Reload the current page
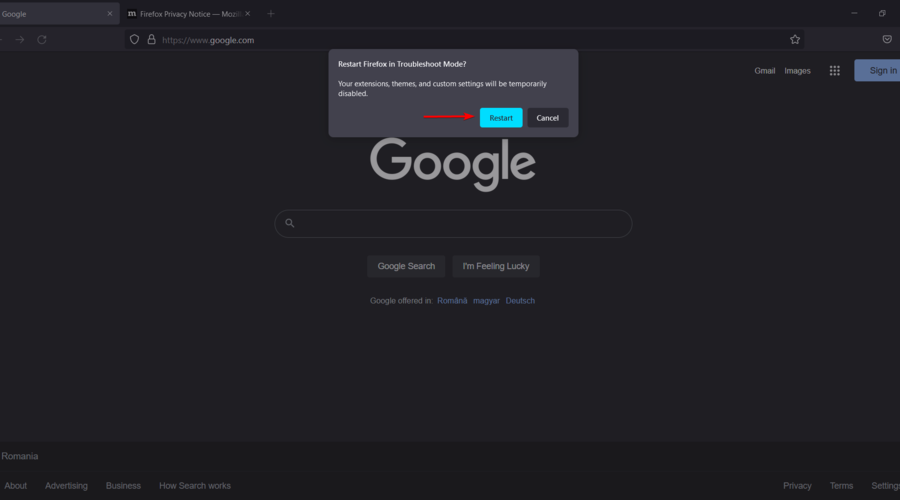This screenshot has height=500, width=900. point(42,40)
